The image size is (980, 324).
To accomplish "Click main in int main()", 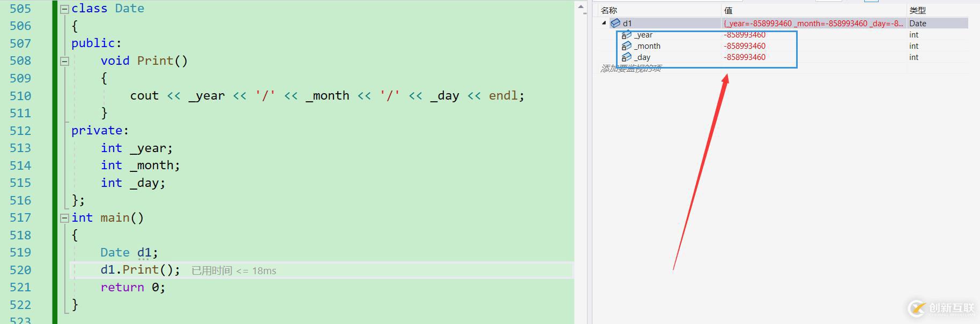I will 115,218.
